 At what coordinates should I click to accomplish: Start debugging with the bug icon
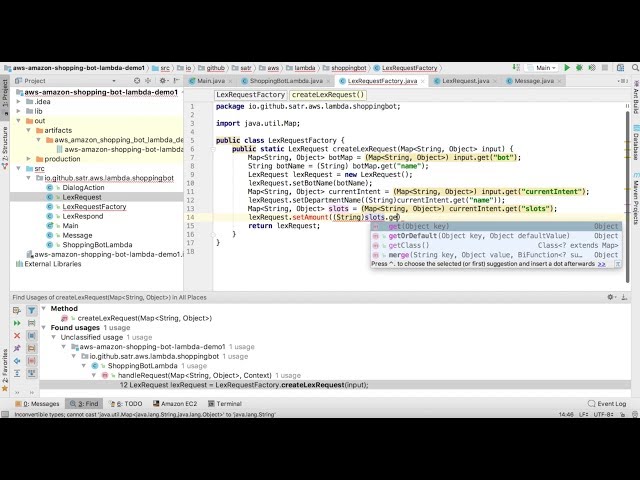coord(579,68)
